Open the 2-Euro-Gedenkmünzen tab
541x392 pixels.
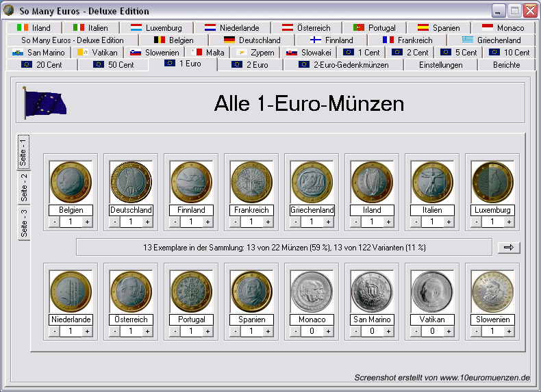click(343, 65)
